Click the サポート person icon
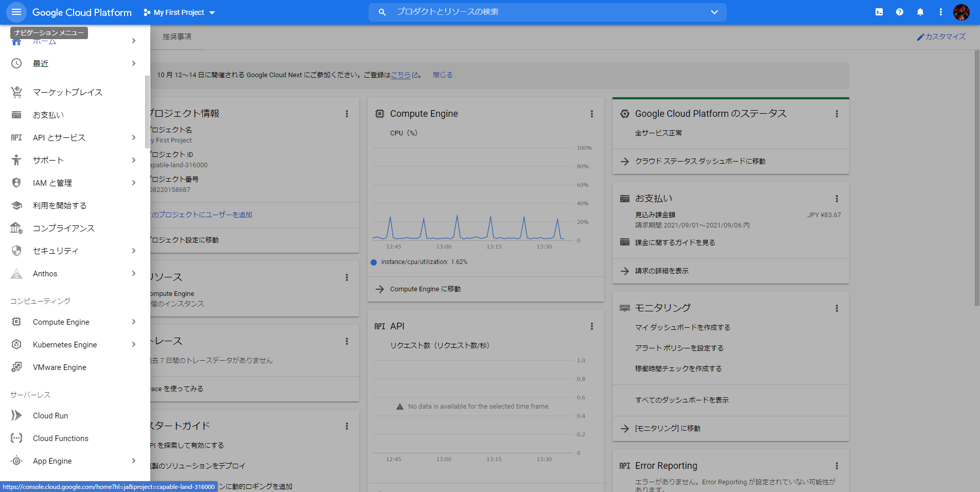The image size is (980, 492). [x=16, y=160]
